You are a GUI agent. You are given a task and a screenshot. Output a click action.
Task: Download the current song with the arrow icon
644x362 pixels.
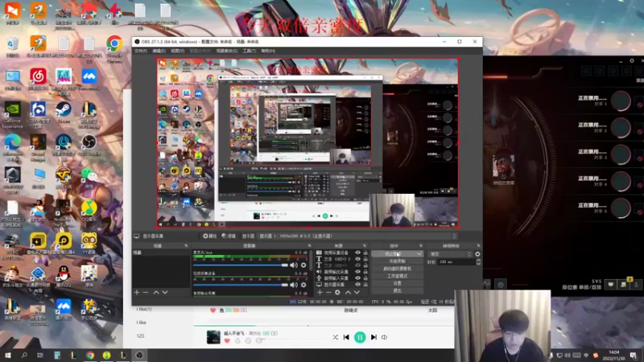click(x=237, y=340)
